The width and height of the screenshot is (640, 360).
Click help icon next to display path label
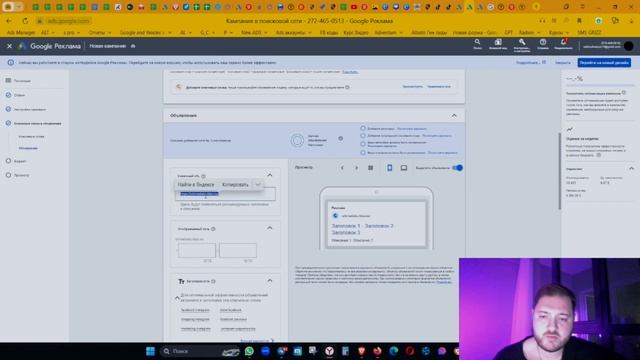coord(213,229)
